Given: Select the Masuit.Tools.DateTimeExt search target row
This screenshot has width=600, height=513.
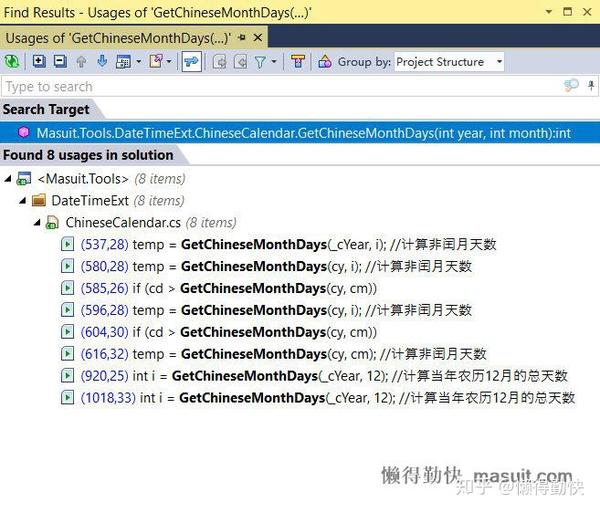Looking at the screenshot, I should coord(300,133).
